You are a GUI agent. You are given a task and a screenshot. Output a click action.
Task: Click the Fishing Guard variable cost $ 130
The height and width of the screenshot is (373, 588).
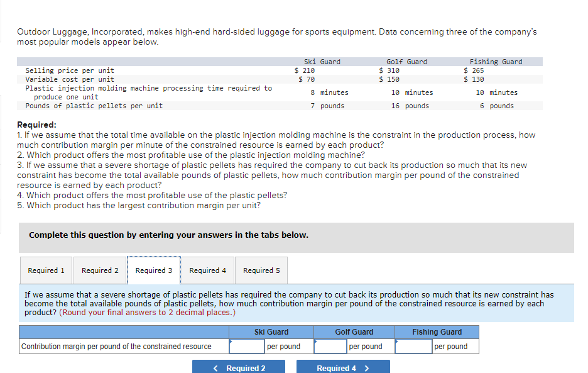click(474, 80)
